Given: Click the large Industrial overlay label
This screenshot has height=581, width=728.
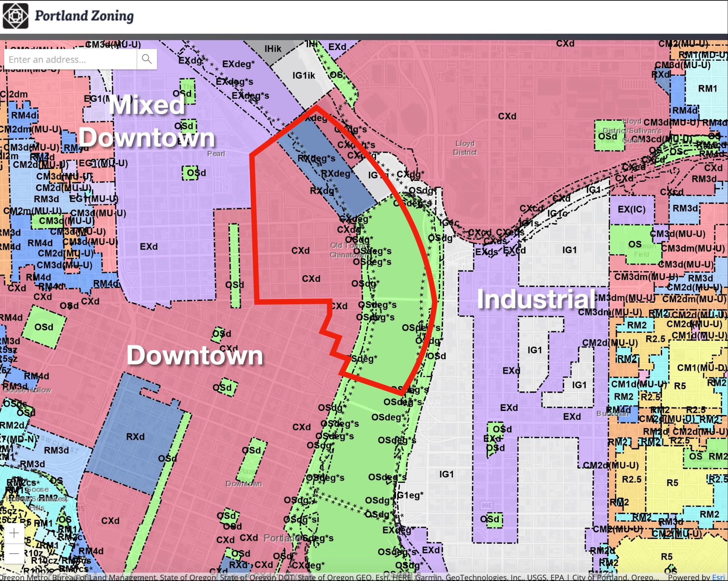Looking at the screenshot, I should tap(536, 299).
